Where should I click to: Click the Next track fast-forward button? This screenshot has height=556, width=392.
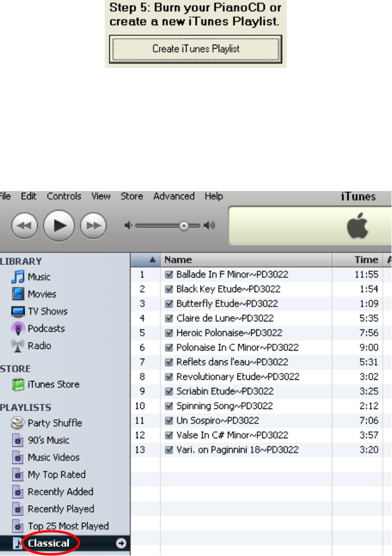[93, 225]
